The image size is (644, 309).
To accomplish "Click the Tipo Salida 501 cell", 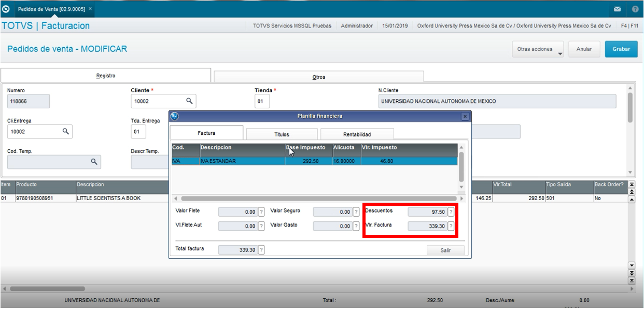I will pos(569,198).
